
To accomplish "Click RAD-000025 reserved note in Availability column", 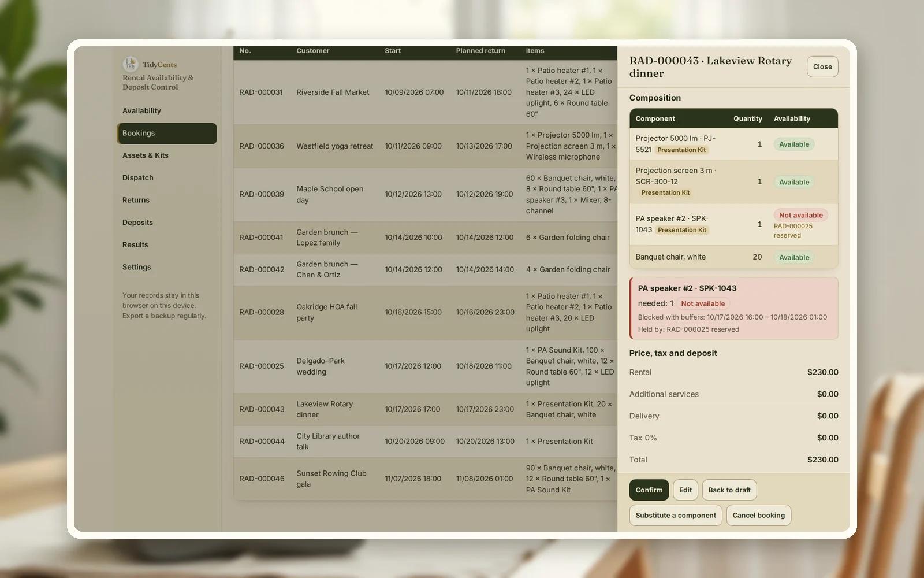I will pos(793,231).
